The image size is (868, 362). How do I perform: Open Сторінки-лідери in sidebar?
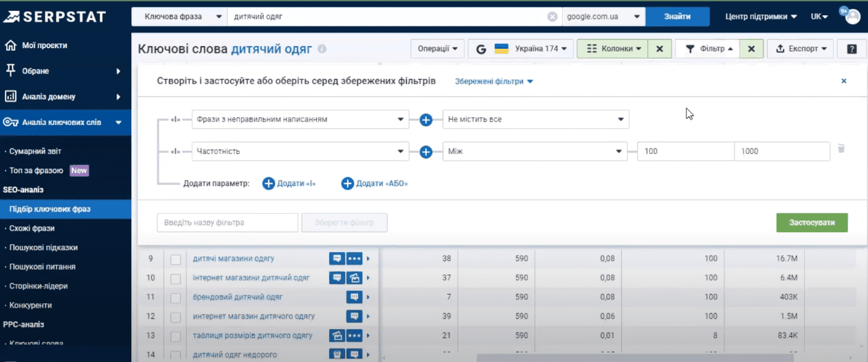click(x=38, y=286)
